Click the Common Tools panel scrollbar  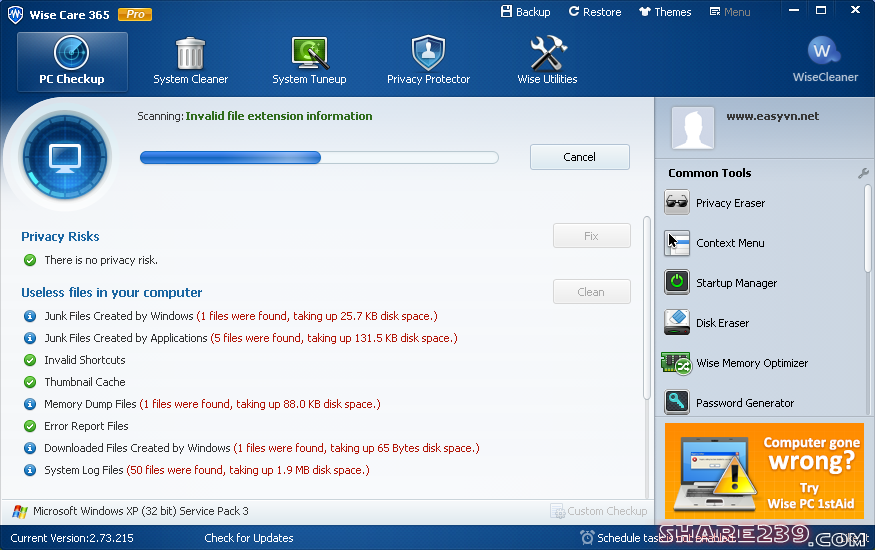pyautogui.click(x=868, y=229)
